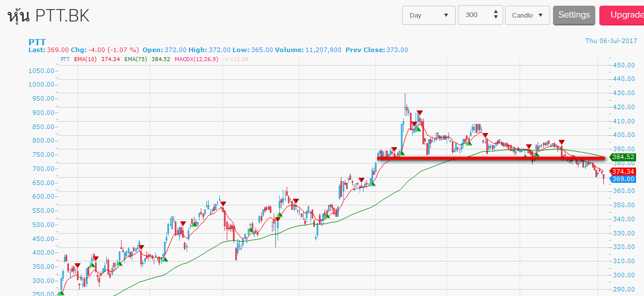Select the EMA(75) legend entry

[147, 59]
